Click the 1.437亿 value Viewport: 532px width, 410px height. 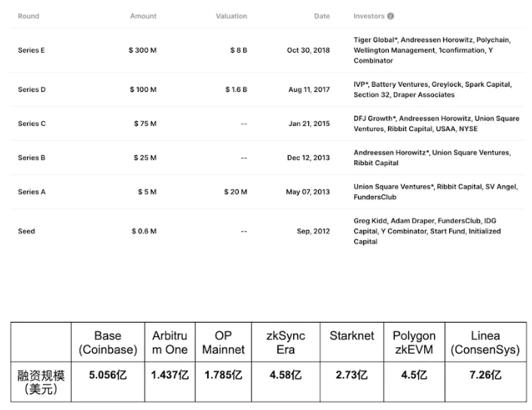pos(170,375)
